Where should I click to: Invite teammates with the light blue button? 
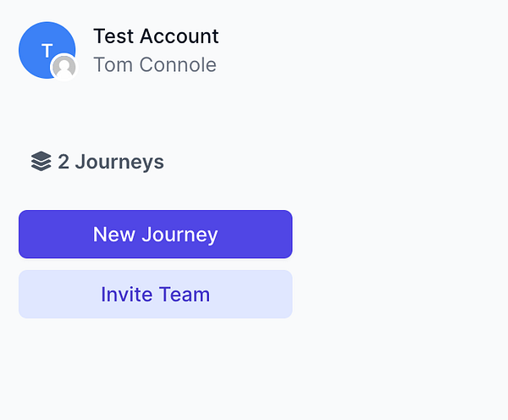click(x=155, y=294)
